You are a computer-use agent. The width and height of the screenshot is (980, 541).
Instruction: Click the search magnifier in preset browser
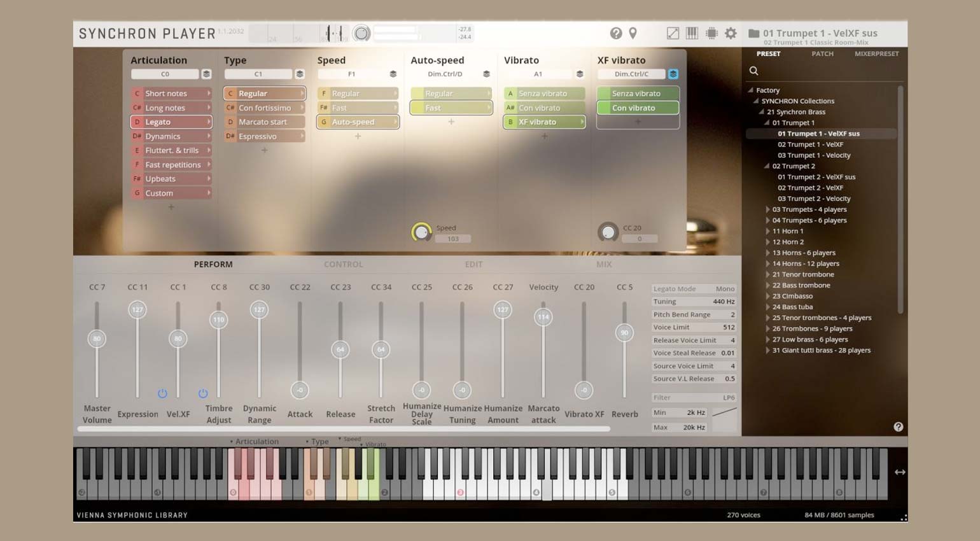click(x=753, y=71)
